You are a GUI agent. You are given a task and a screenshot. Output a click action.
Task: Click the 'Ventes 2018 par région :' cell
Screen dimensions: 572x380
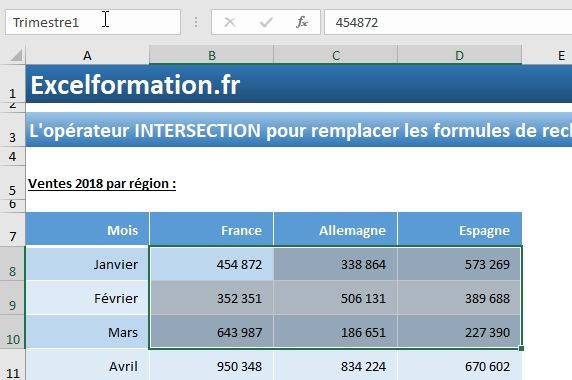coord(87,183)
